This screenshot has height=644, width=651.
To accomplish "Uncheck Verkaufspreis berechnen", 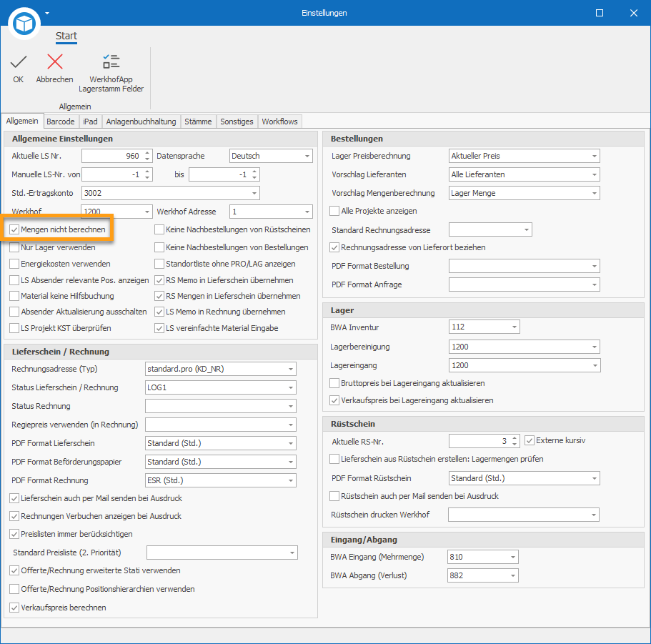I will point(14,608).
